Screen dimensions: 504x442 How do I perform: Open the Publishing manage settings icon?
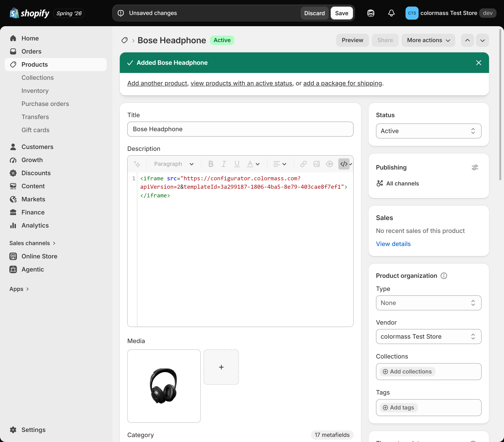coord(475,168)
